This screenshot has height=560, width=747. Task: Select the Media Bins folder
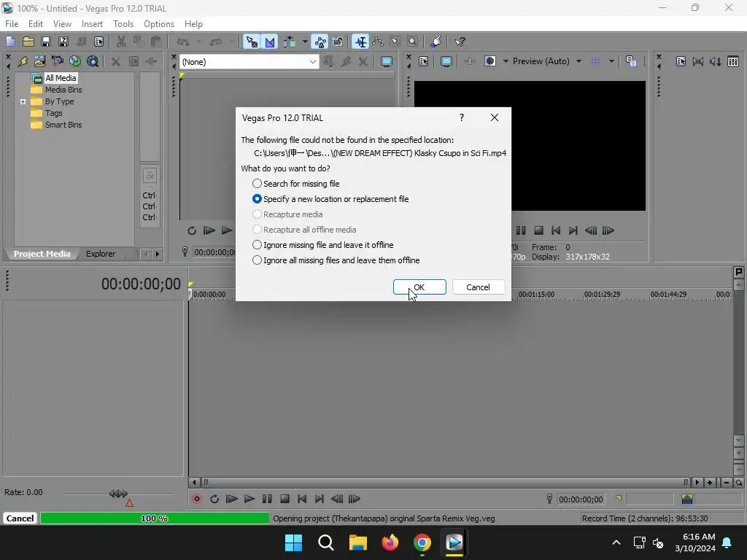click(x=57, y=90)
